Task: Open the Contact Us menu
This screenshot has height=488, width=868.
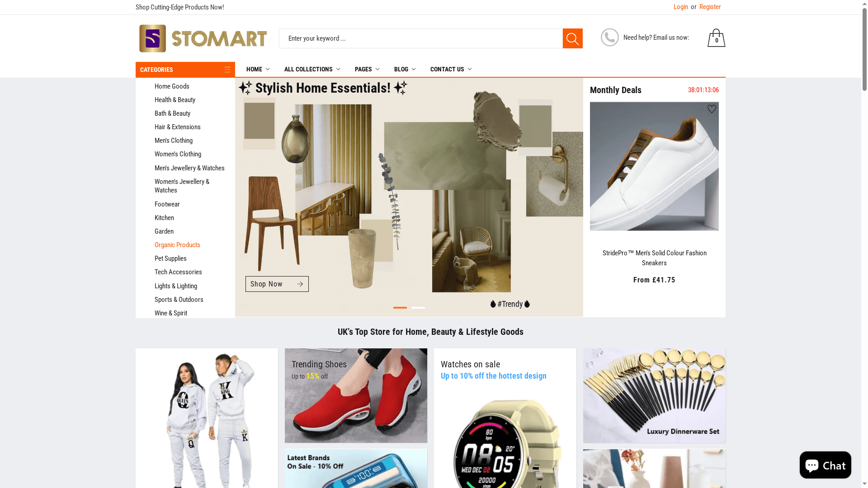Action: click(x=451, y=69)
